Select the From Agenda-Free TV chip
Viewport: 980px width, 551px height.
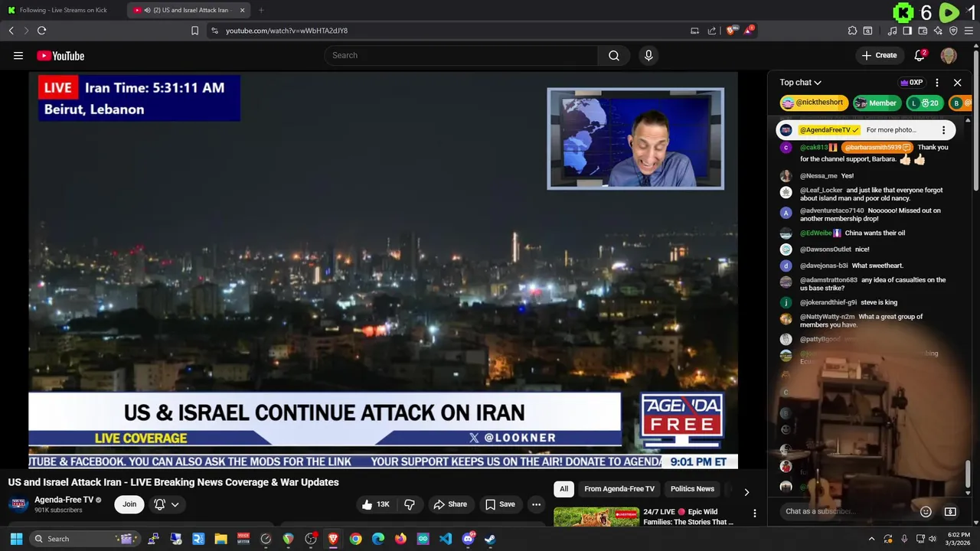point(619,489)
